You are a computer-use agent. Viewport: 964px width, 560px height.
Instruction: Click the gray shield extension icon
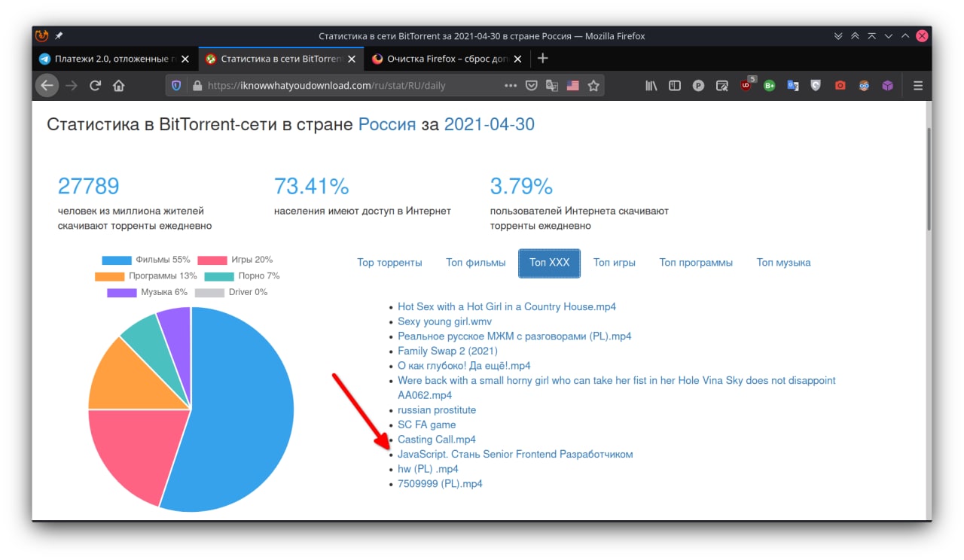[x=816, y=86]
